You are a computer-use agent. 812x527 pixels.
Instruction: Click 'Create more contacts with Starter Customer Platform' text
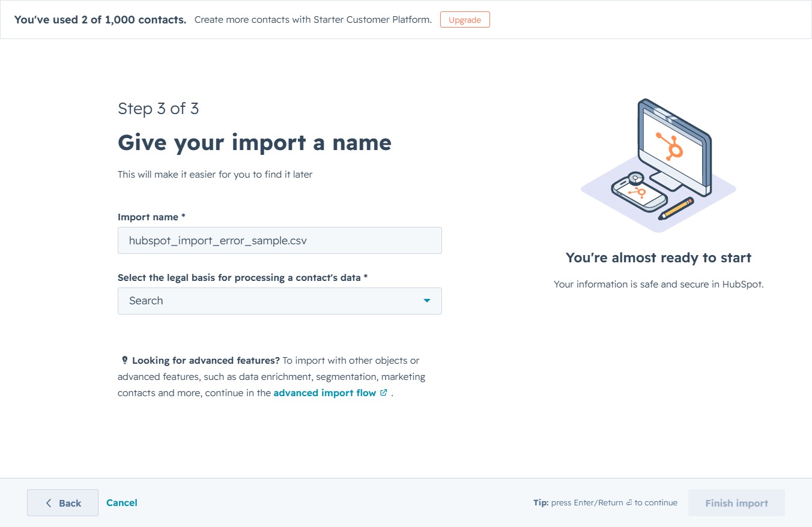pyautogui.click(x=313, y=20)
